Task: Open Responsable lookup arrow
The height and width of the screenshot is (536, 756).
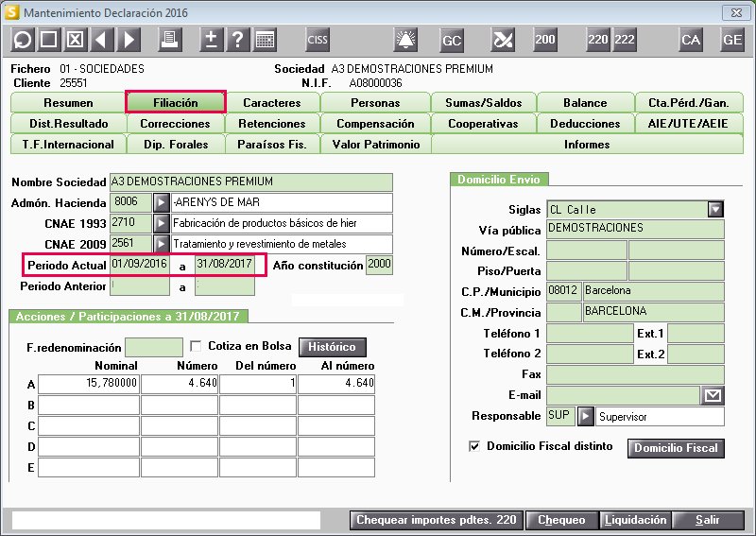Action: pos(585,416)
